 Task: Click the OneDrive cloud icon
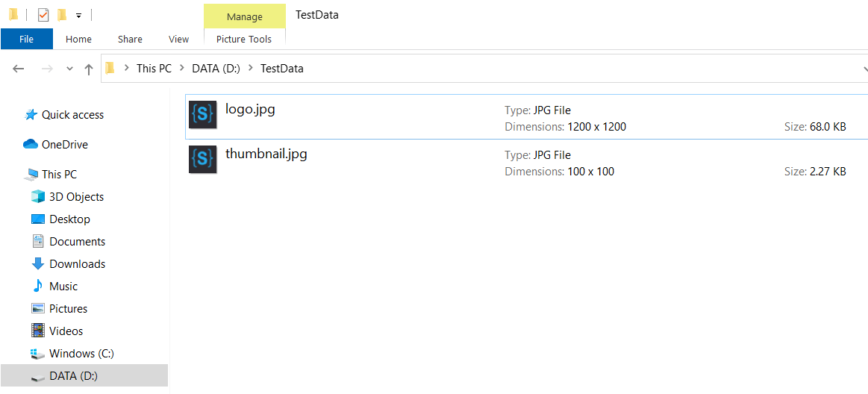(x=31, y=144)
